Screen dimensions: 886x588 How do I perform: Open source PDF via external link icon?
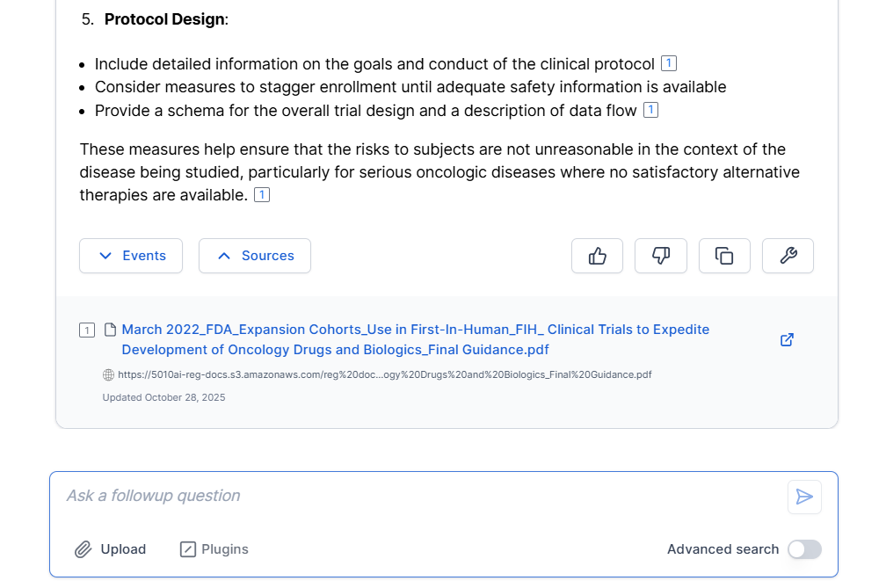(x=788, y=339)
